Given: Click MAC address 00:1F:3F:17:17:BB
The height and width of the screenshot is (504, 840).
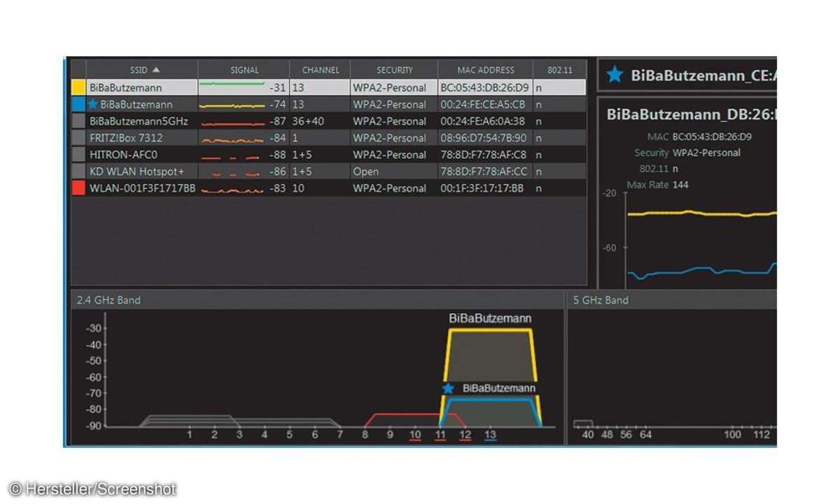Looking at the screenshot, I should 482,188.
